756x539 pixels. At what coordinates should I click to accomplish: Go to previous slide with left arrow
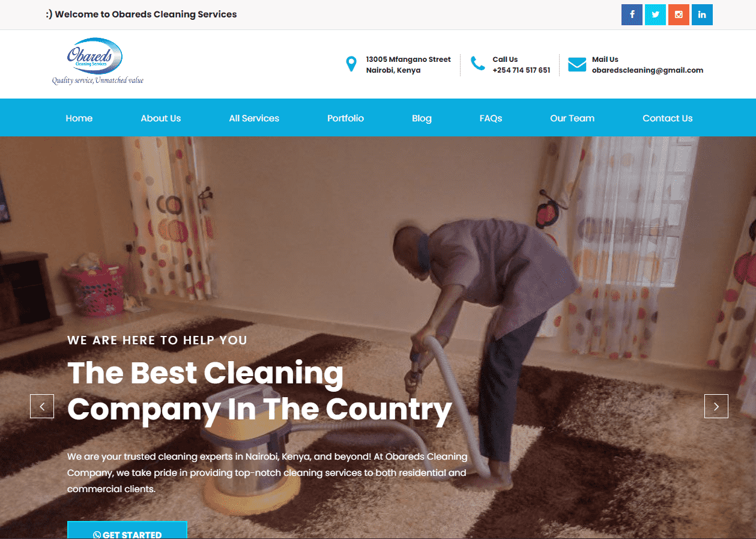click(42, 406)
